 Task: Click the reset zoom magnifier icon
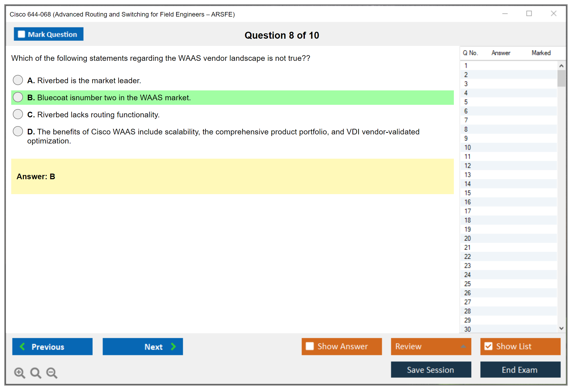coord(36,373)
